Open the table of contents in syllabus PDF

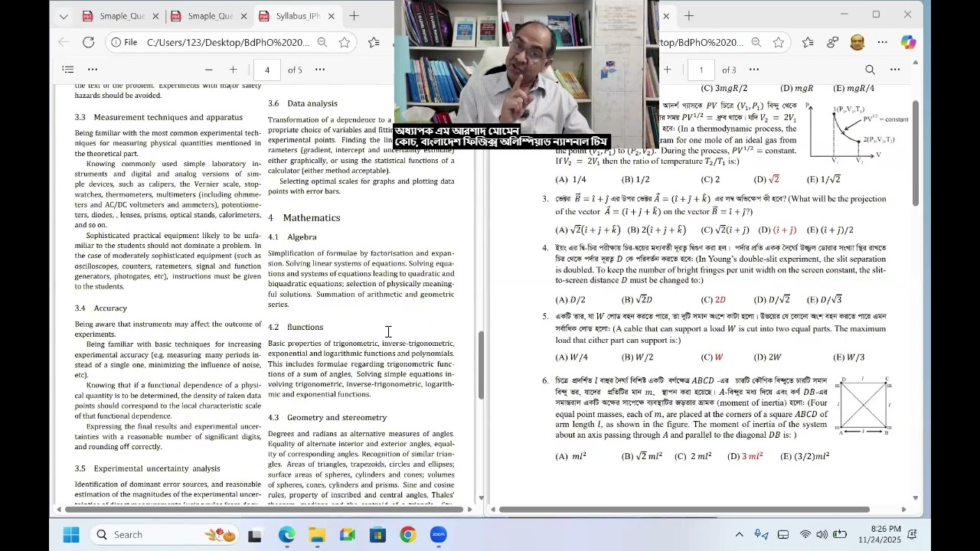point(68,70)
